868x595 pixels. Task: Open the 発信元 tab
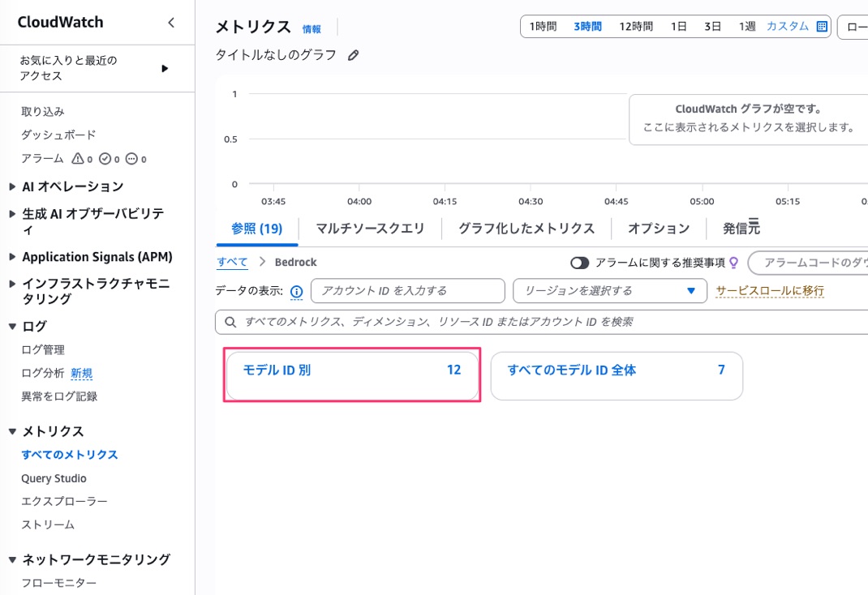[x=741, y=227]
